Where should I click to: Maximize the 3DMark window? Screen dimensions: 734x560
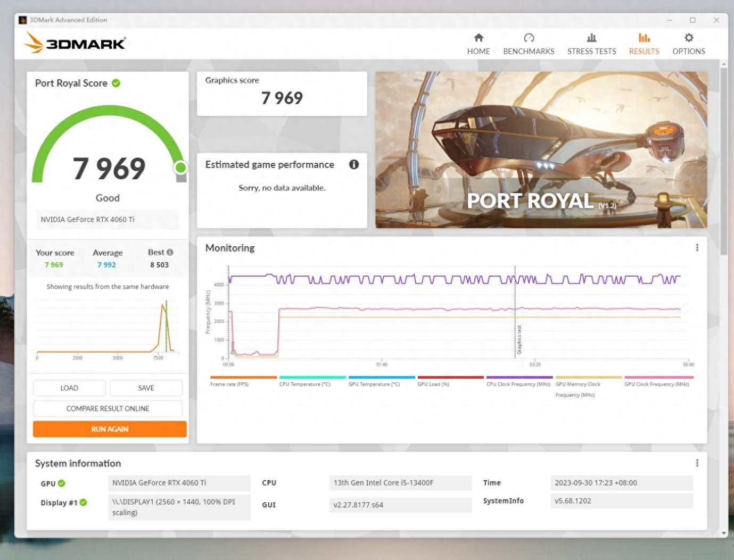pyautogui.click(x=692, y=20)
